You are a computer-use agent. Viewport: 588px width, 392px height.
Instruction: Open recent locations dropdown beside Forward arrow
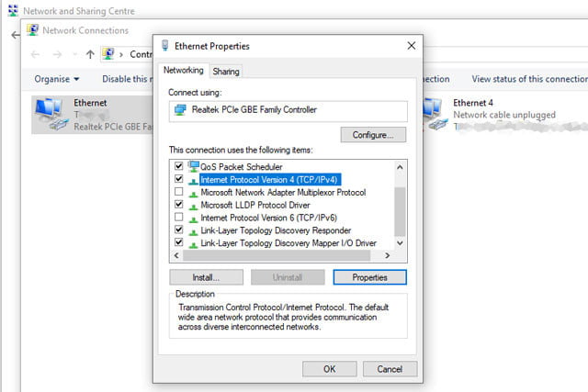click(74, 55)
